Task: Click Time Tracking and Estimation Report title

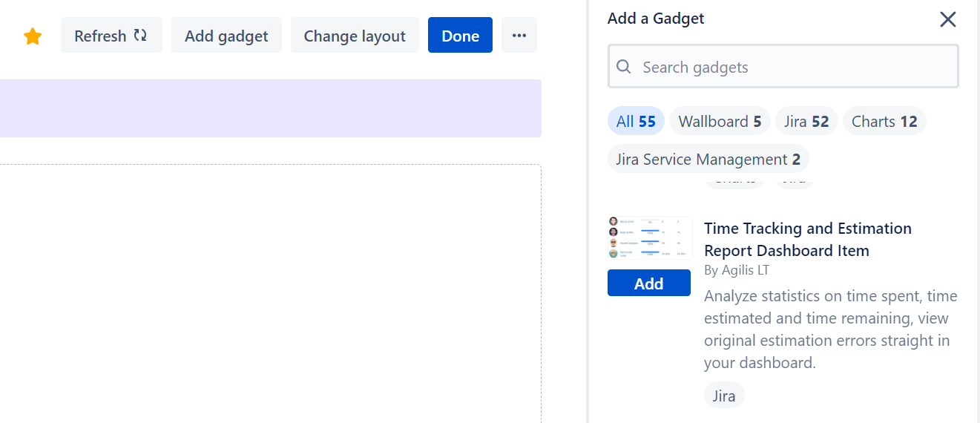Action: (x=807, y=239)
